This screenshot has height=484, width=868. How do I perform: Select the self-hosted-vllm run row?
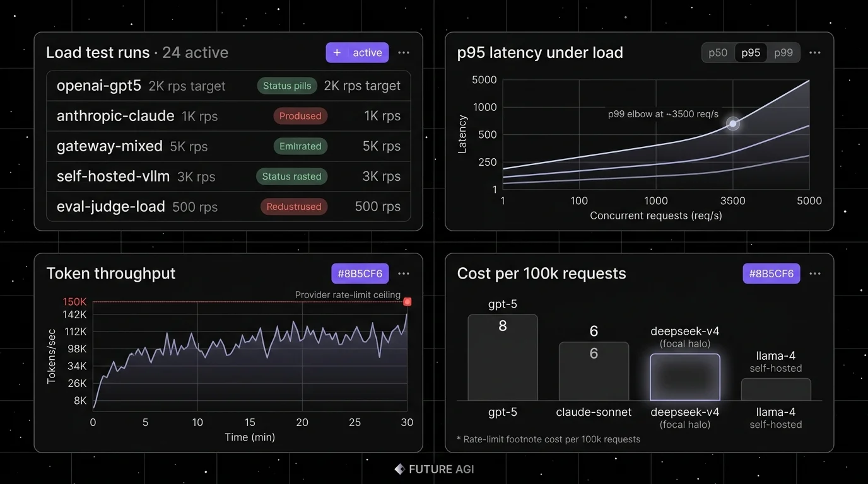tap(228, 176)
